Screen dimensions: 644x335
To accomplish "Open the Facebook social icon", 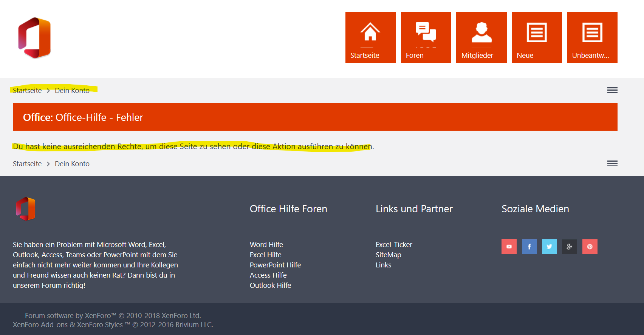I will pos(529,247).
